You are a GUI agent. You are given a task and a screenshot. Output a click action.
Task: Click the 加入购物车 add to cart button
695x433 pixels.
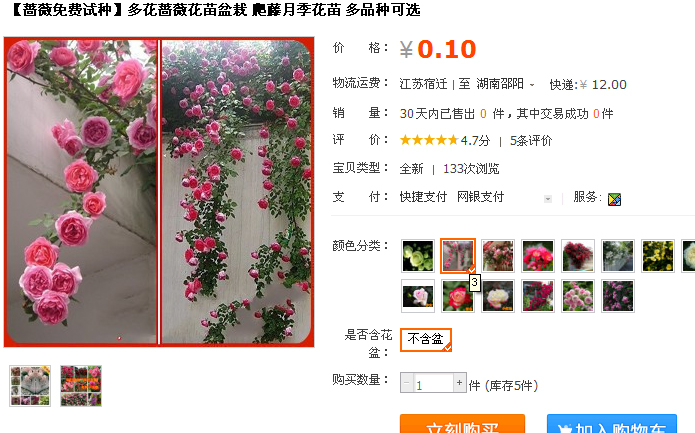tap(612, 424)
